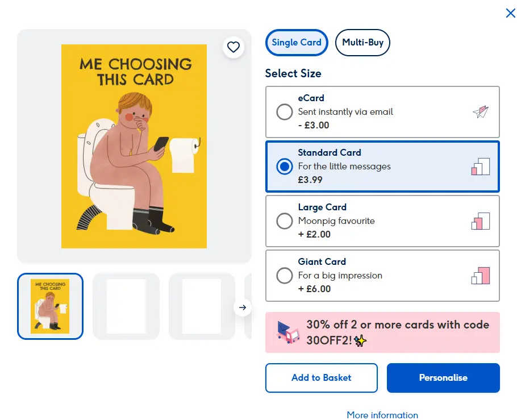Switch to the Single Card tab

click(297, 43)
